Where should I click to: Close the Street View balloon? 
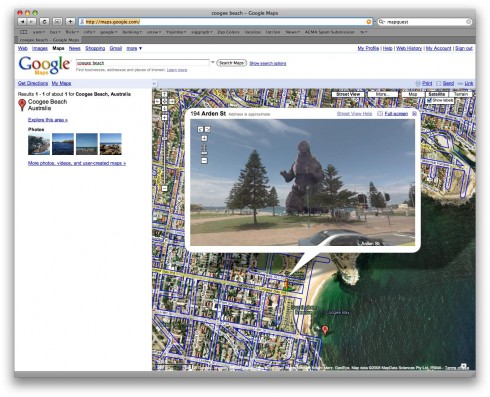pyautogui.click(x=414, y=114)
